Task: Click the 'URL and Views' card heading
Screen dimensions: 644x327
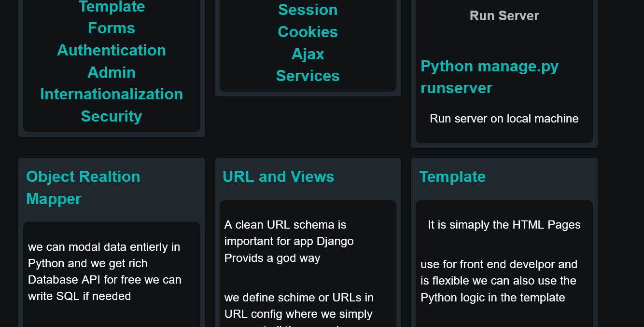Action: coord(278,177)
